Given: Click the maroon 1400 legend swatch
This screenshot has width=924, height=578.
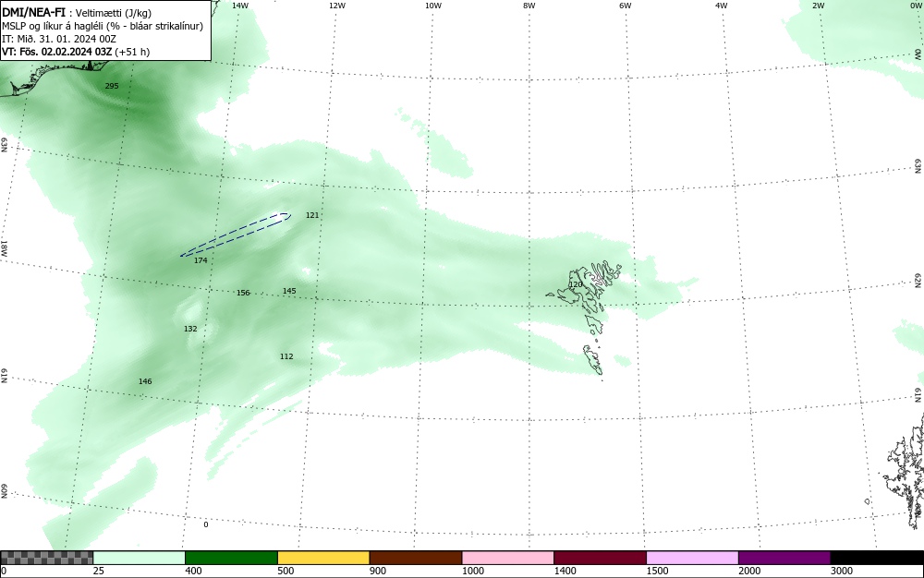Looking at the screenshot, I should click(600, 558).
